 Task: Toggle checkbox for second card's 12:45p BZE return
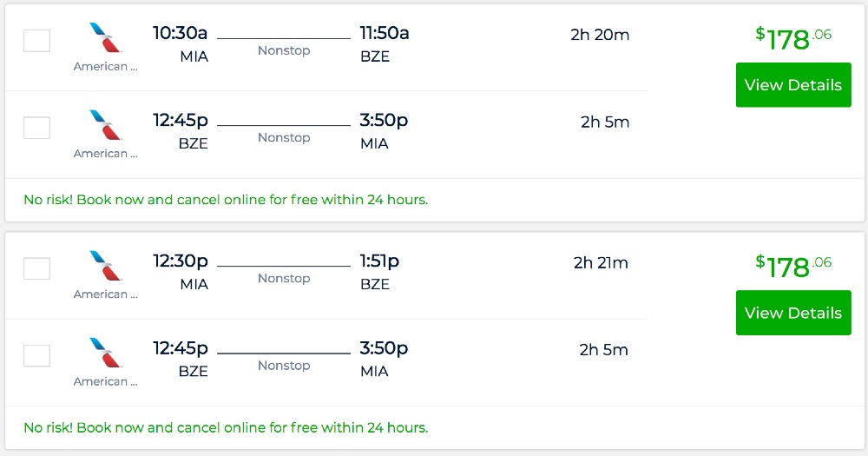click(x=36, y=355)
